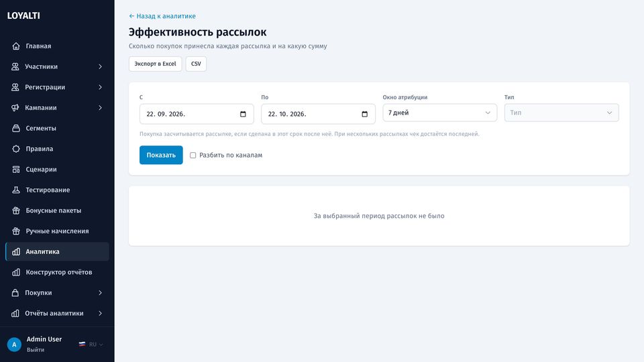Open Тестирование menu item
The width and height of the screenshot is (644, 362).
click(x=57, y=190)
